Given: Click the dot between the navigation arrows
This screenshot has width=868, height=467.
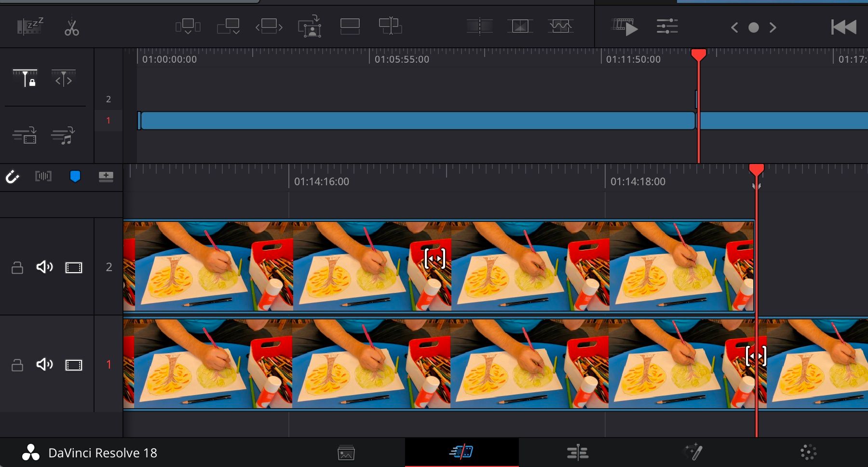Looking at the screenshot, I should [753, 27].
